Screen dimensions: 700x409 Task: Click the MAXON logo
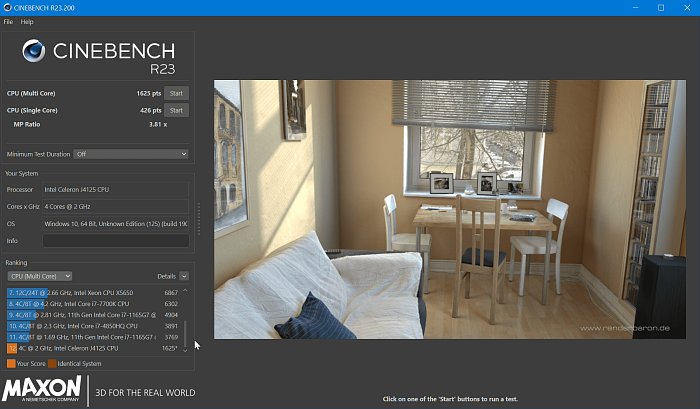[x=42, y=388]
